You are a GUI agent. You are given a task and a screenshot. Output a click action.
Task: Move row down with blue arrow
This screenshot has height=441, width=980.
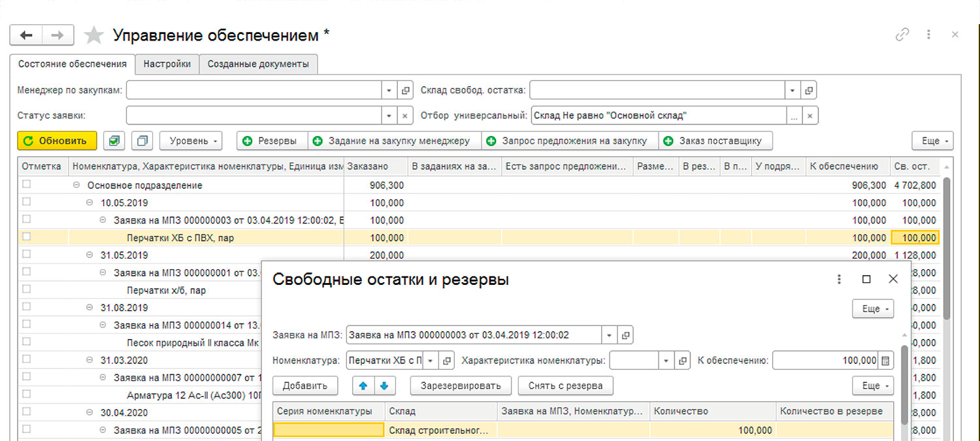[384, 385]
